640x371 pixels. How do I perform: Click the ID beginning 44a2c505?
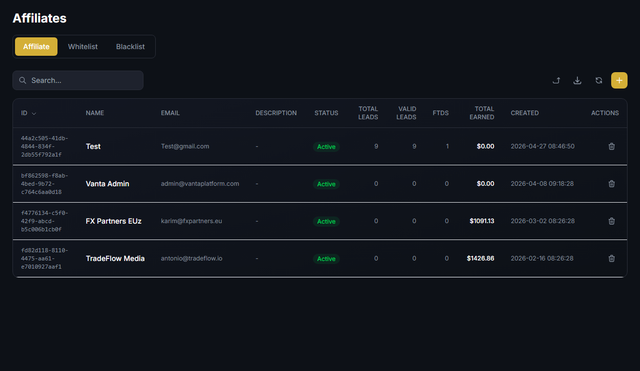point(44,147)
